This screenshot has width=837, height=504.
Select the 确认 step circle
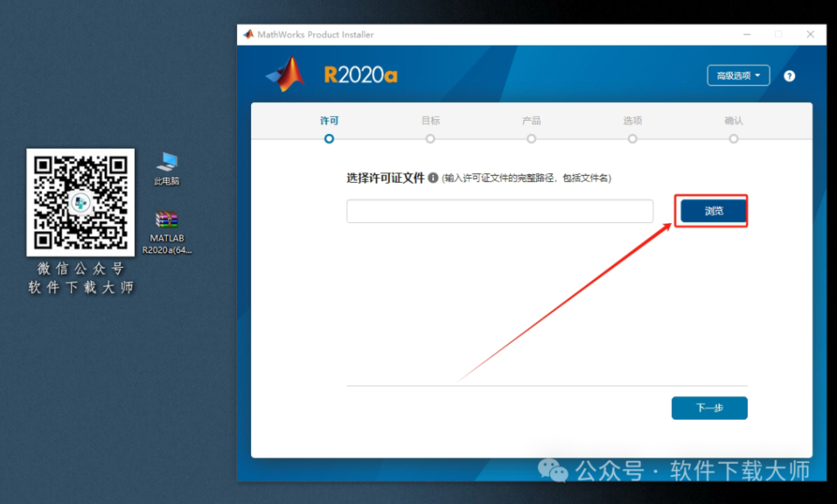tap(733, 139)
